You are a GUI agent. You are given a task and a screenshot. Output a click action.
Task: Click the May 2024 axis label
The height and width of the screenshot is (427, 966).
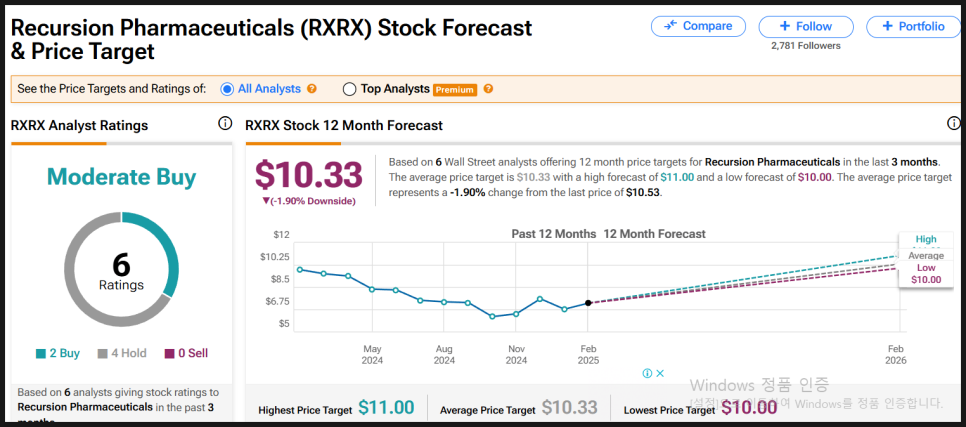[373, 355]
